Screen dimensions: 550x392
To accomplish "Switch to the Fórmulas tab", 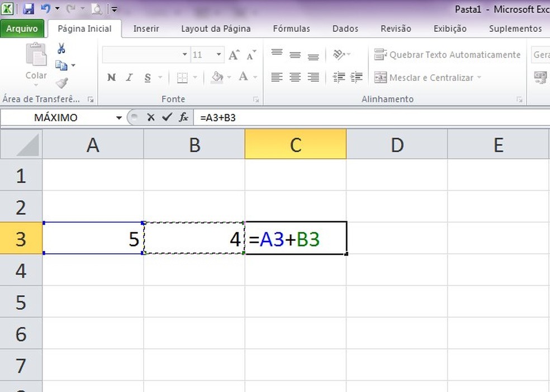I will click(x=291, y=29).
